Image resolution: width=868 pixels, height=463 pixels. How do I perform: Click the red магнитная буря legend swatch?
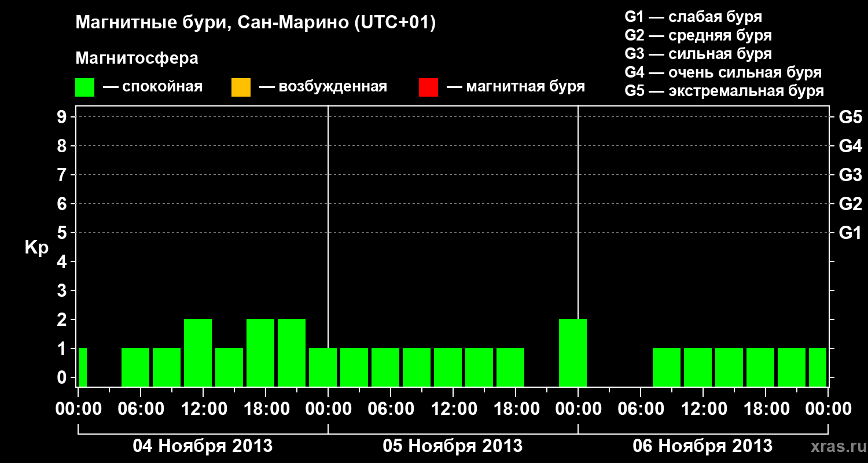click(x=428, y=87)
